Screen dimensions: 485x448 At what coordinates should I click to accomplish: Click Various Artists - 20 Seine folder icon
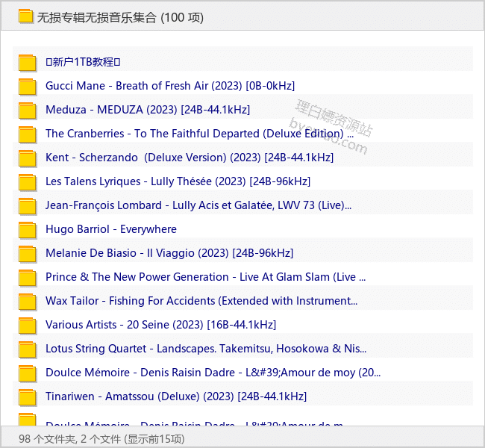point(28,326)
